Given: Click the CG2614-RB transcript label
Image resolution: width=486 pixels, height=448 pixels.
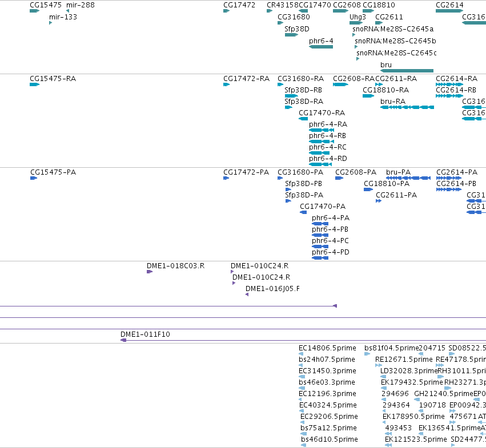Looking at the screenshot, I should 456,90.
